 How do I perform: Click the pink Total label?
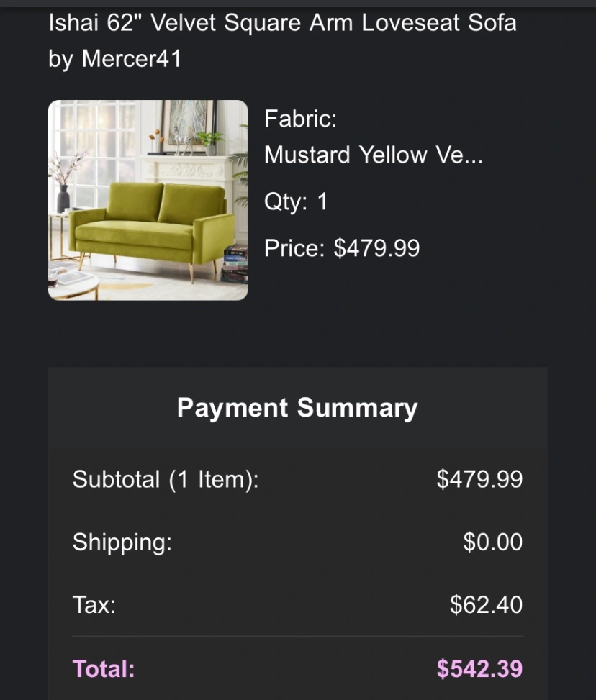[x=104, y=669]
